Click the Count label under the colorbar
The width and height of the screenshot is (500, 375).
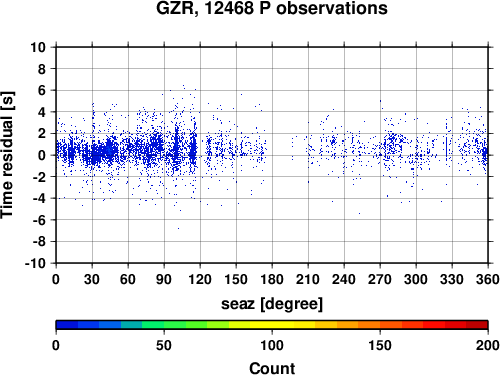tap(272, 368)
